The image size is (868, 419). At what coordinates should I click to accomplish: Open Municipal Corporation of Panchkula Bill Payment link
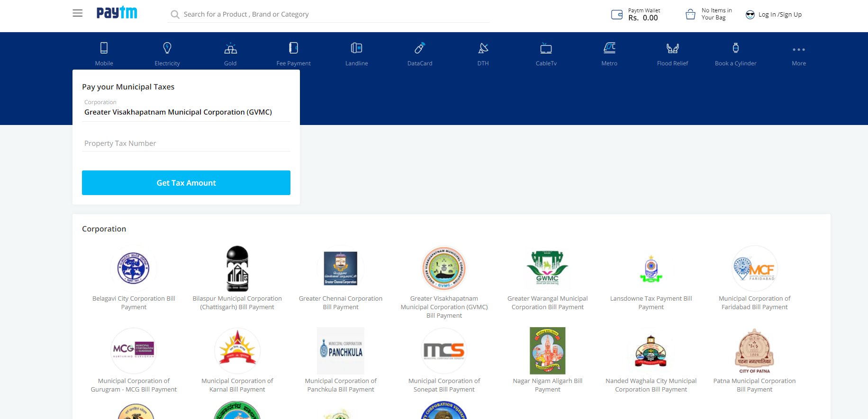pyautogui.click(x=341, y=385)
